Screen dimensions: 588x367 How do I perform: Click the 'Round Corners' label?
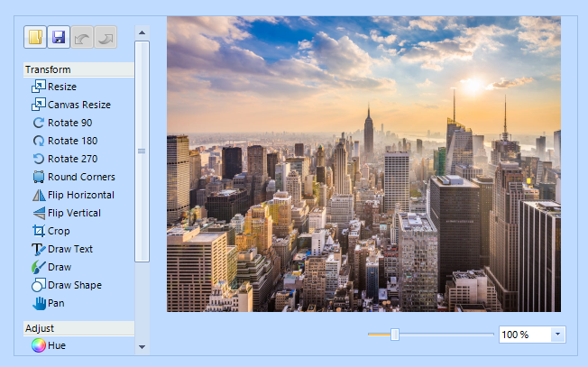[x=81, y=177]
